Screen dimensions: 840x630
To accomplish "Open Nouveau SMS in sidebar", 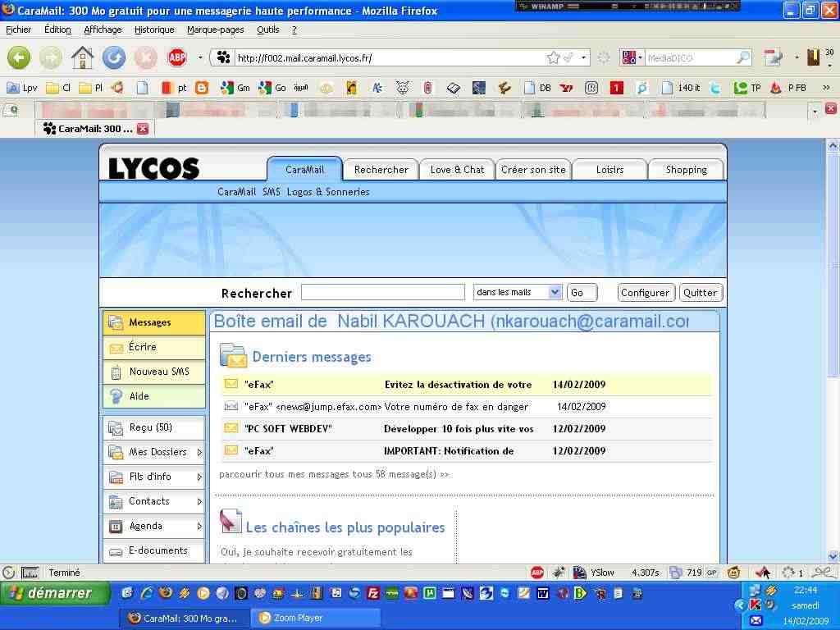I will click(x=153, y=372).
